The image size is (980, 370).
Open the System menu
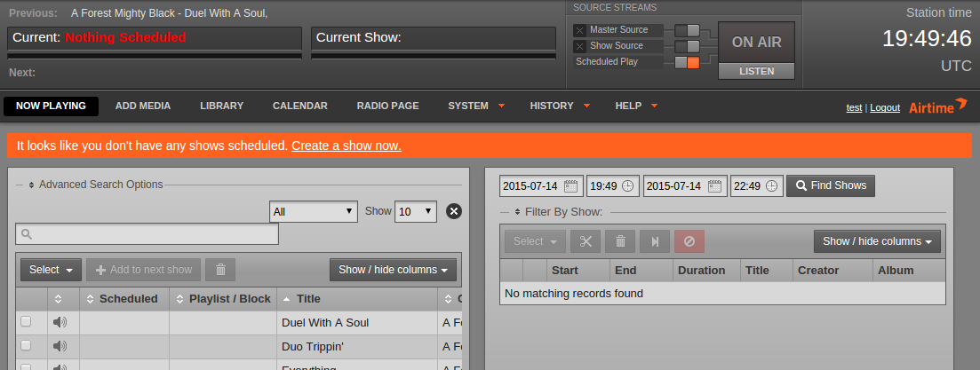[474, 106]
